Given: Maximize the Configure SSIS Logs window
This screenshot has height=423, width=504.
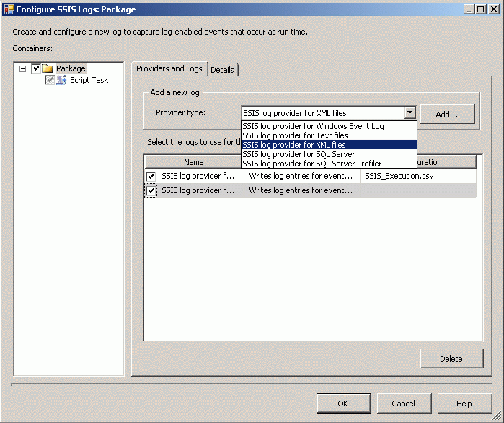Looking at the screenshot, I should 481,9.
